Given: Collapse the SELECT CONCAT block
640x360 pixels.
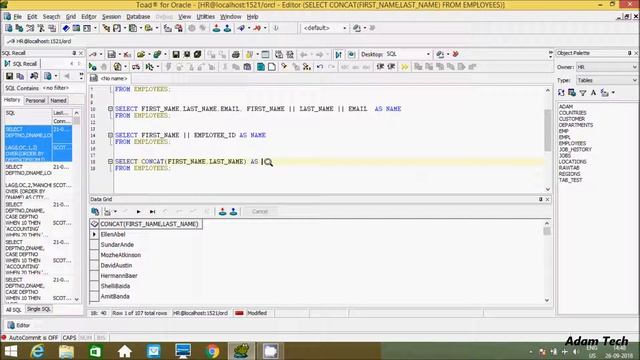Looking at the screenshot, I should point(110,162).
